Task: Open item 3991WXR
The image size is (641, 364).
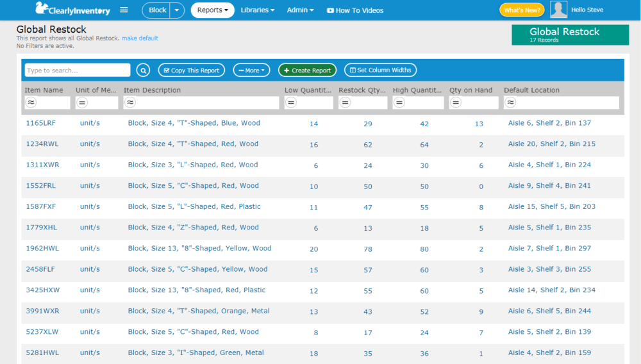Action: (x=42, y=311)
